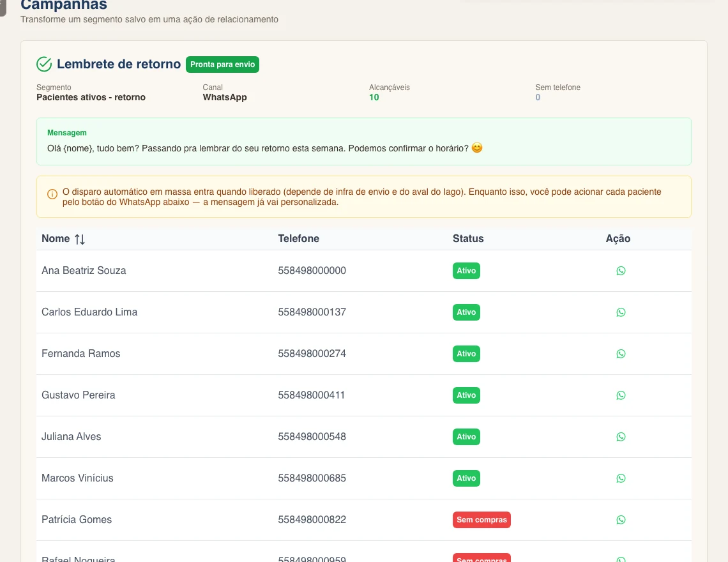Image resolution: width=728 pixels, height=562 pixels.
Task: Click segment value Pacientes ativos - retorno
Action: coord(91,97)
